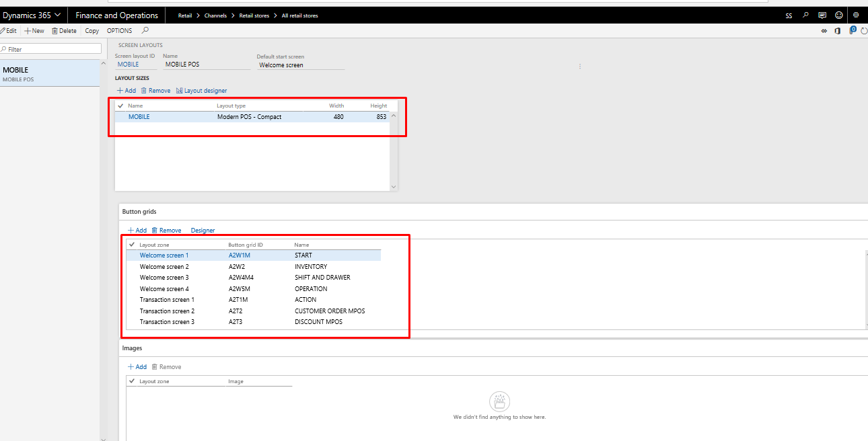Open the OPTIONS menu tab

[120, 31]
